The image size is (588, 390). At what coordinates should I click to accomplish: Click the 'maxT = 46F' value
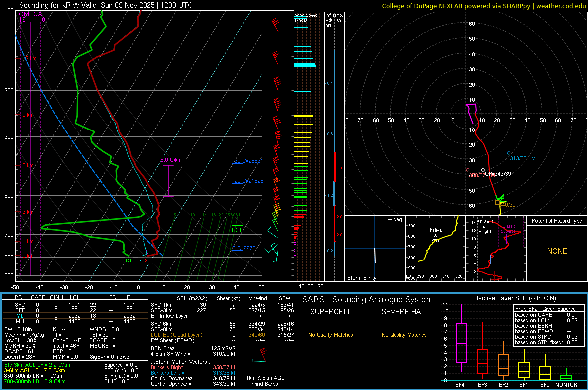pos(66,346)
